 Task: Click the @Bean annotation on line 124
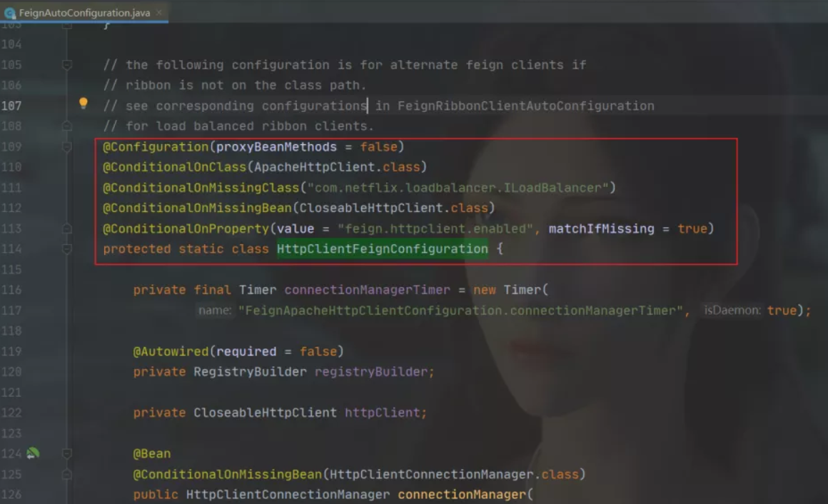tap(152, 453)
